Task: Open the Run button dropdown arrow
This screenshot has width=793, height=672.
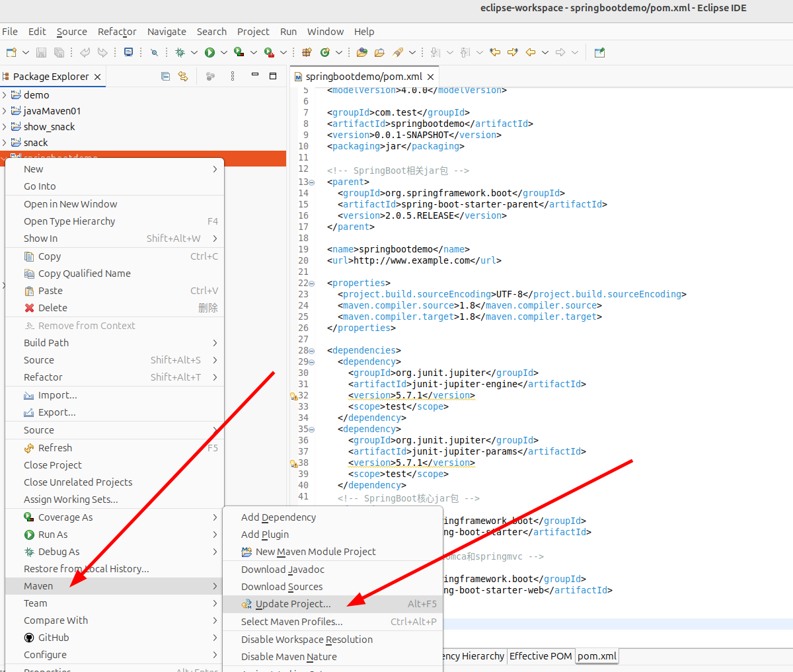Action: (224, 52)
